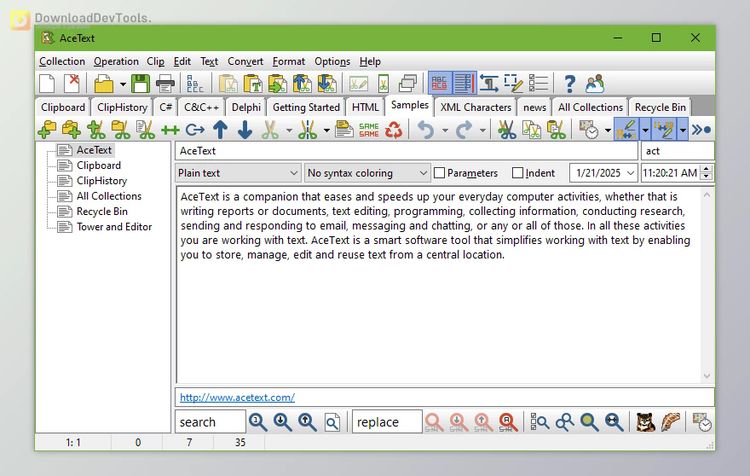Image resolution: width=750 pixels, height=476 pixels.
Task: Open the Operation menu
Action: [116, 62]
